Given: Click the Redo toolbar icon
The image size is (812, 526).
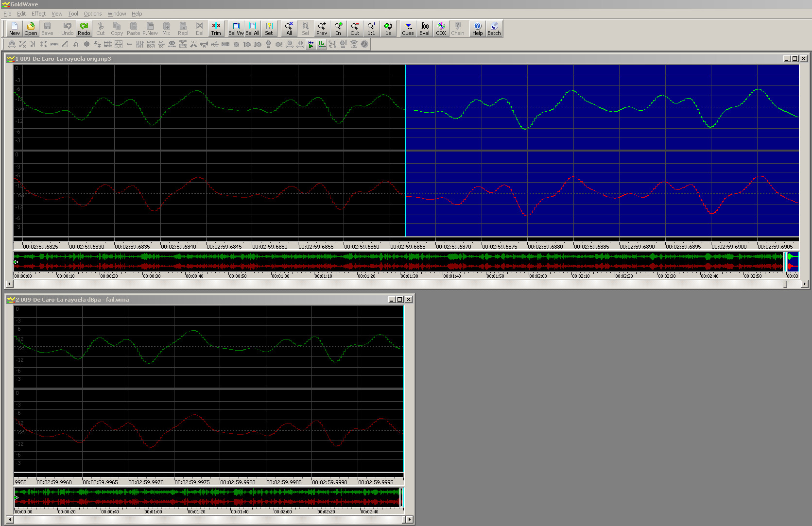Looking at the screenshot, I should tap(84, 29).
